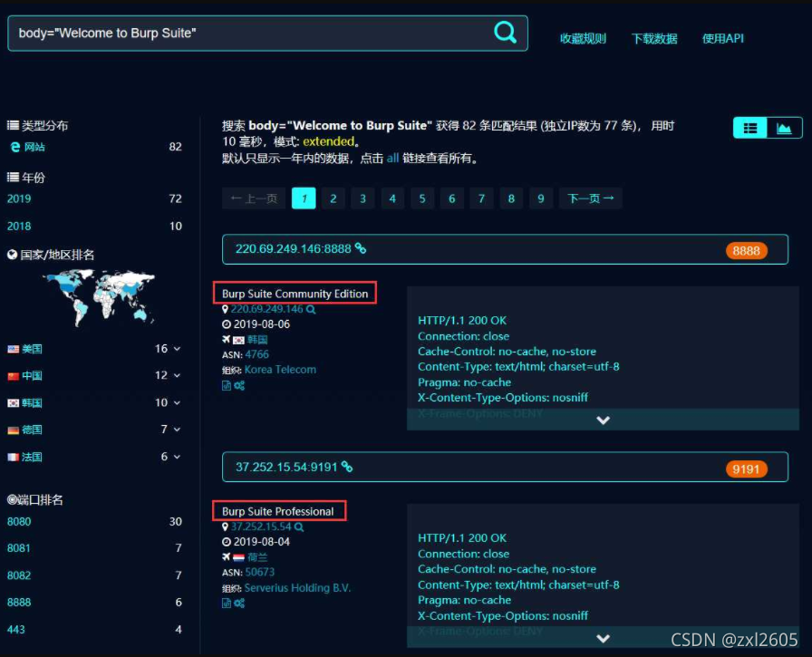Open 37.252.15.54:9191 result link
The width and height of the screenshot is (812, 657).
(x=286, y=467)
